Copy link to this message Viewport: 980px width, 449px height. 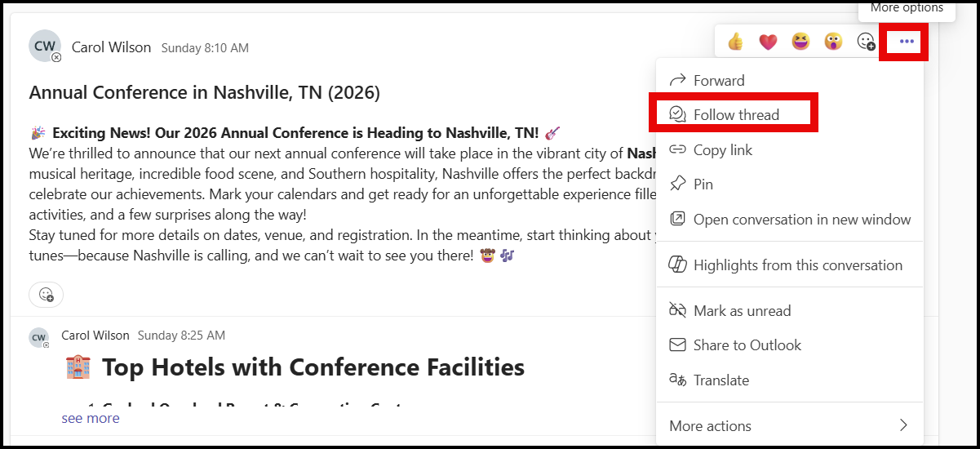tap(722, 150)
